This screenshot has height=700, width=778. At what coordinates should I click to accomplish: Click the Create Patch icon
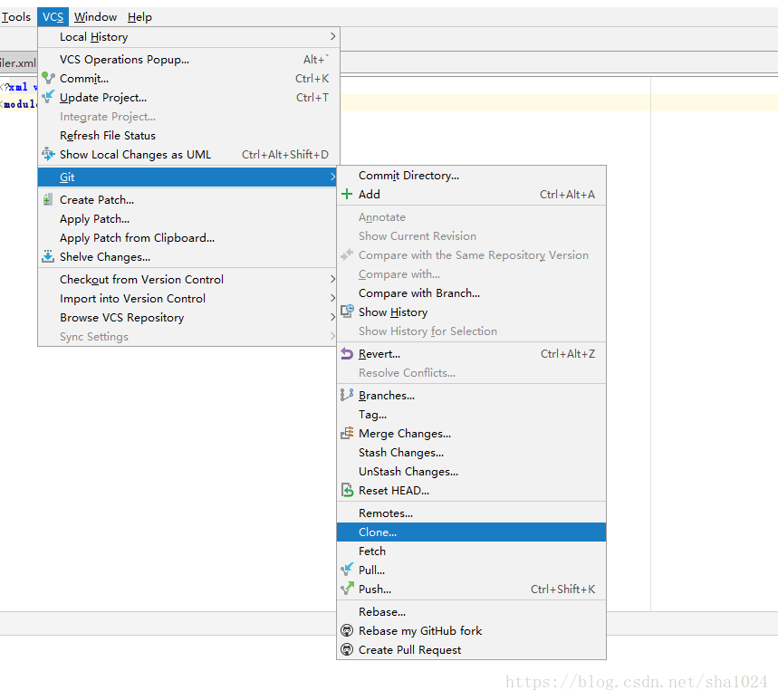coord(48,200)
